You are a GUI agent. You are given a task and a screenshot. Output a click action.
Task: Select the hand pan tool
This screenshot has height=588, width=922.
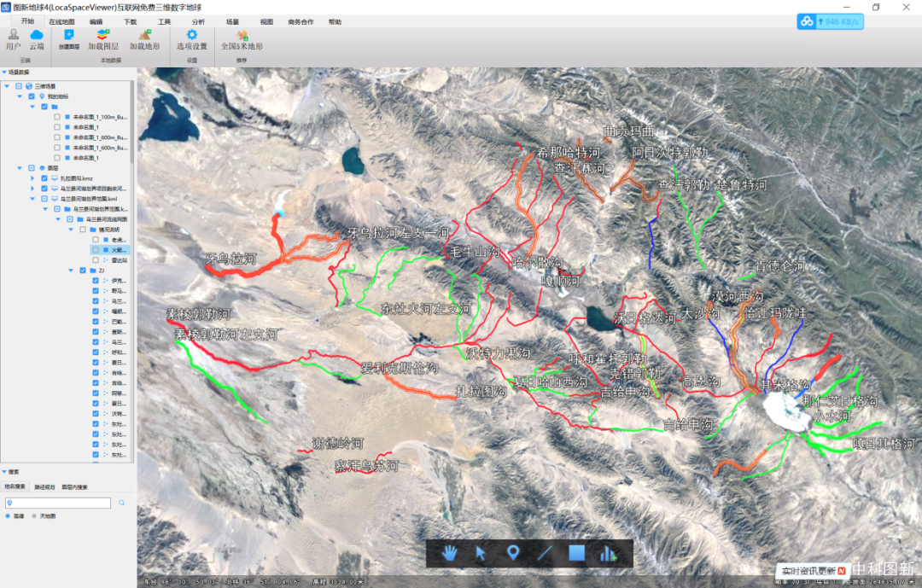(x=450, y=553)
